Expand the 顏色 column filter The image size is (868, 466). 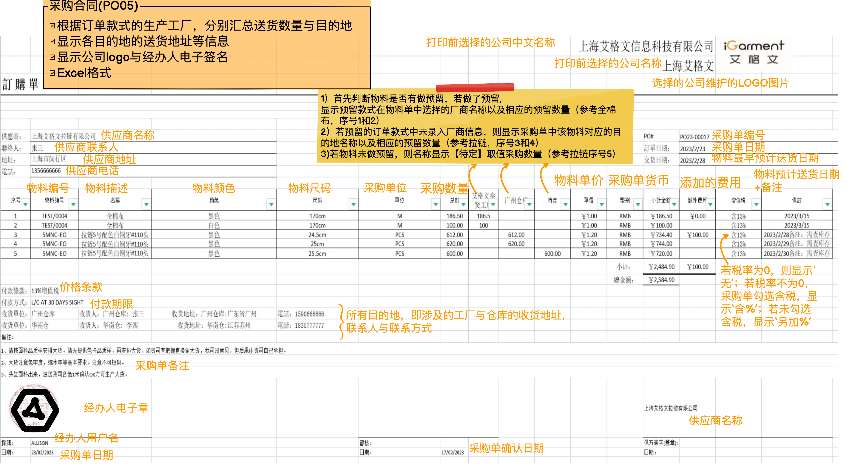271,204
